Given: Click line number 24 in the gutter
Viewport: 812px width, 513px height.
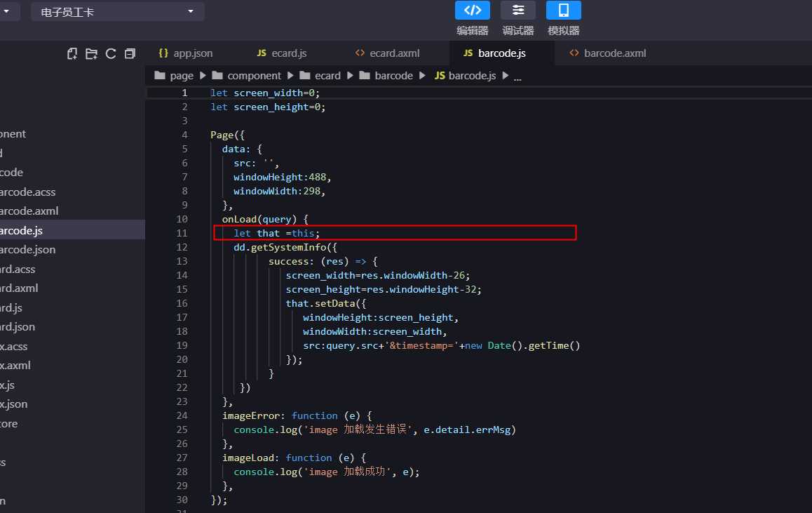Looking at the screenshot, I should tap(182, 415).
